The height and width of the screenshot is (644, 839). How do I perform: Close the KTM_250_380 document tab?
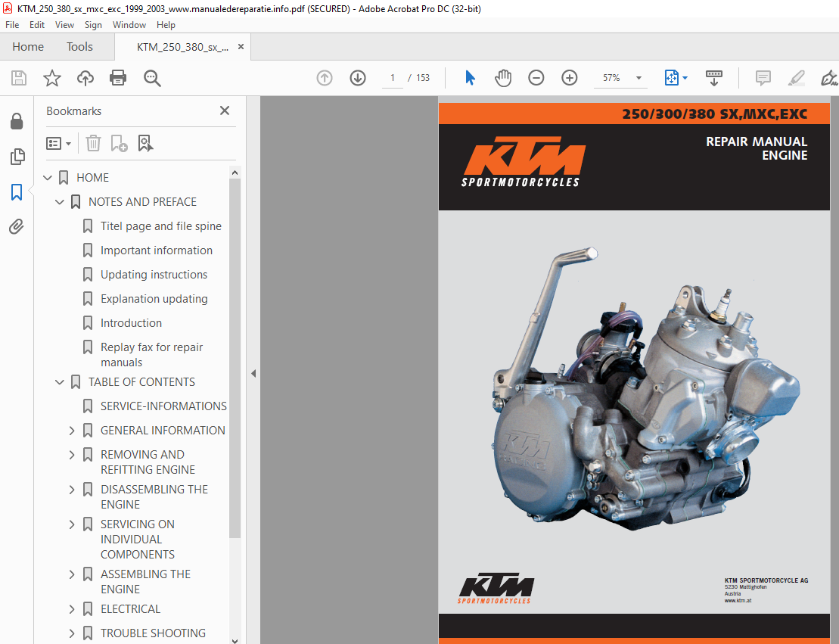[241, 47]
